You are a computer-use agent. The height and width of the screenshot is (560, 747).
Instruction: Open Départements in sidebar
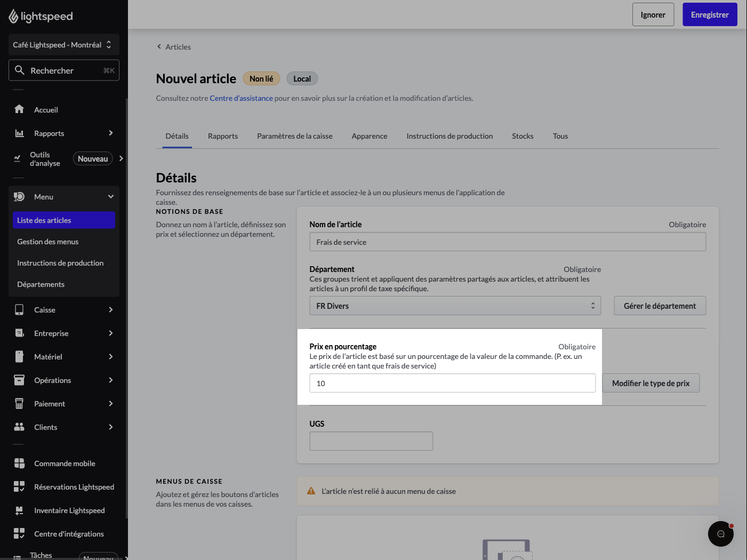click(64, 284)
